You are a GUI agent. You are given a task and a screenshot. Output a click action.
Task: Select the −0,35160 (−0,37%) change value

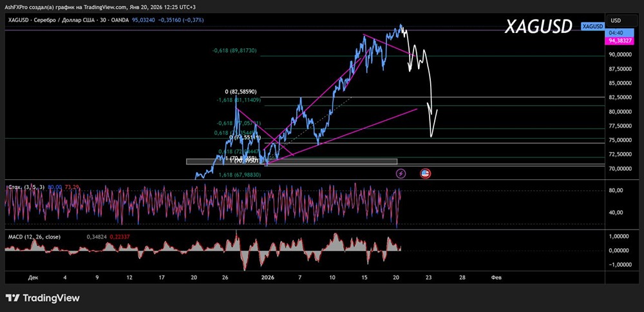coord(181,20)
